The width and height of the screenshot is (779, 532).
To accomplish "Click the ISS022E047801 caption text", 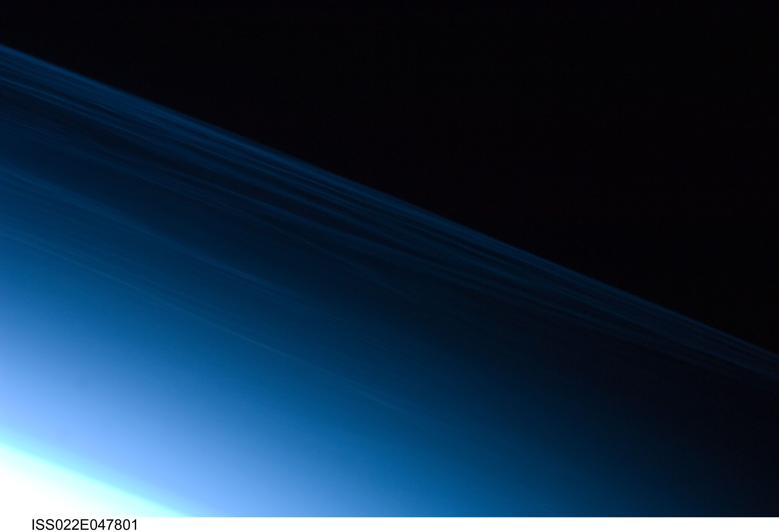I will point(84,525).
